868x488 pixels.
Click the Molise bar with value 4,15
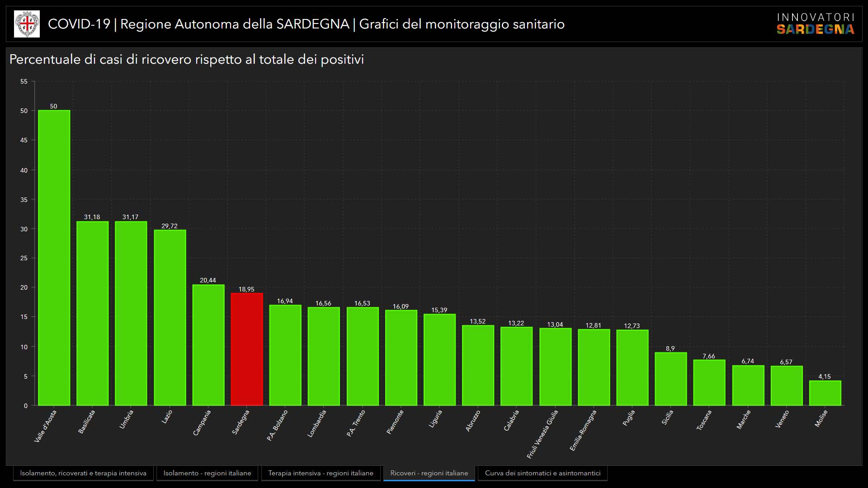click(x=825, y=393)
